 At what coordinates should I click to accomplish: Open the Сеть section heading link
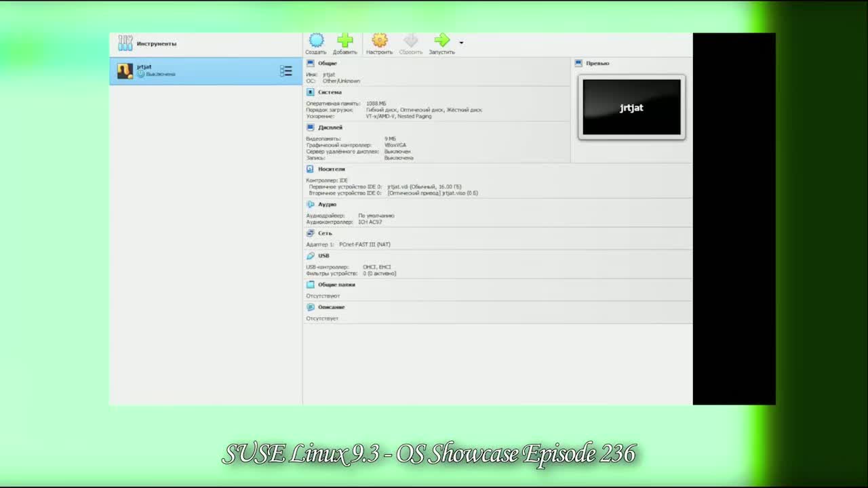(325, 233)
